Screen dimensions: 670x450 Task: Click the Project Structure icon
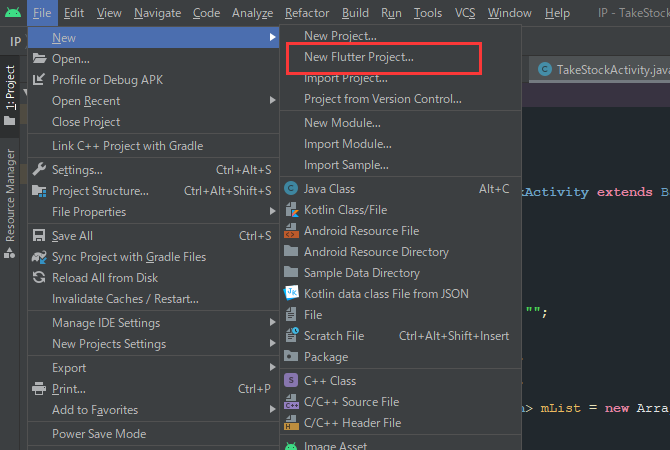coord(39,191)
